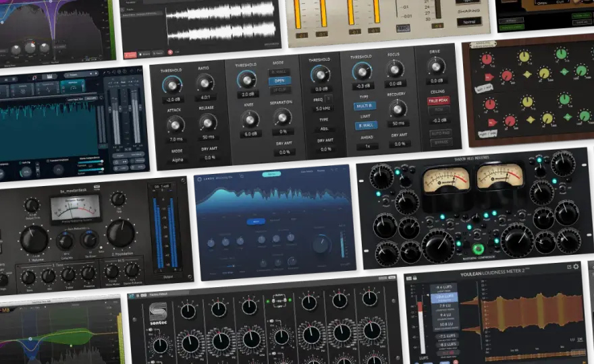Switch ceiling mode to PCM

pos(439,110)
